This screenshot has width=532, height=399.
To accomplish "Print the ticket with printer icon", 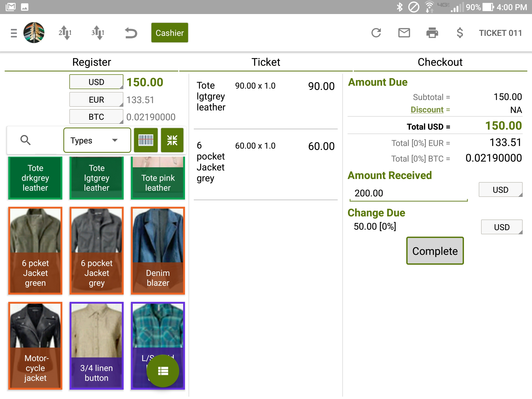I will tap(432, 33).
